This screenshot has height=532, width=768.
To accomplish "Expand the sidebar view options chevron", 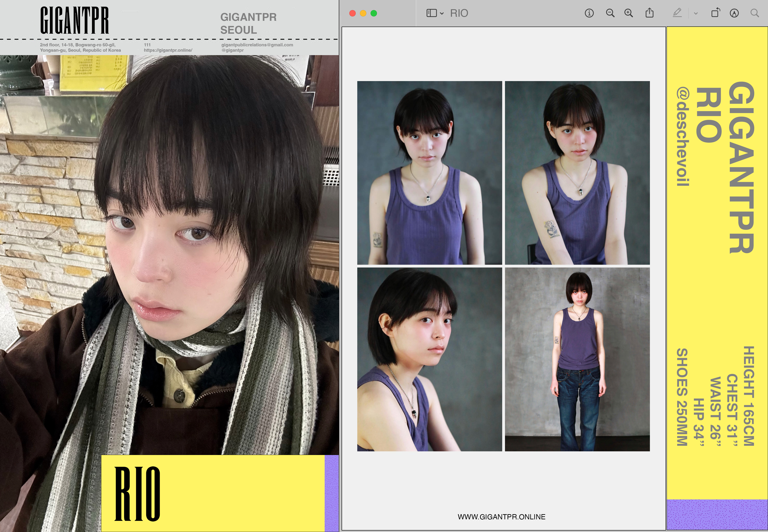I will click(442, 14).
